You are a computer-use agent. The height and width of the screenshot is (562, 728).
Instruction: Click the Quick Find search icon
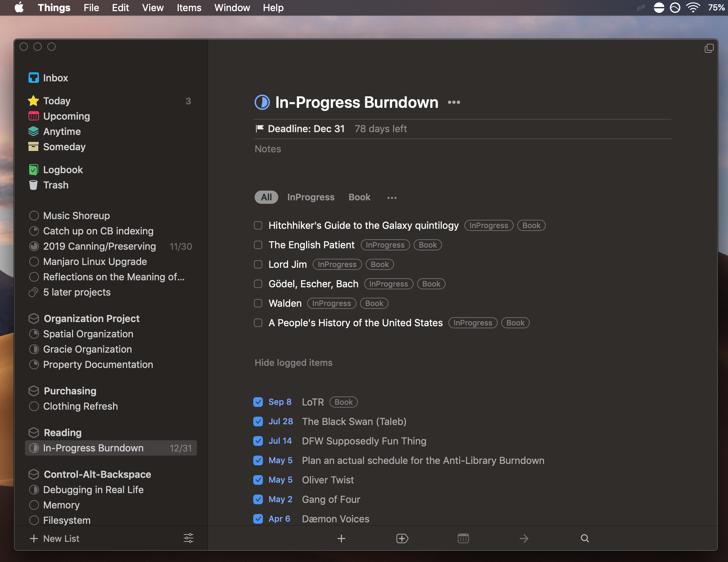585,538
